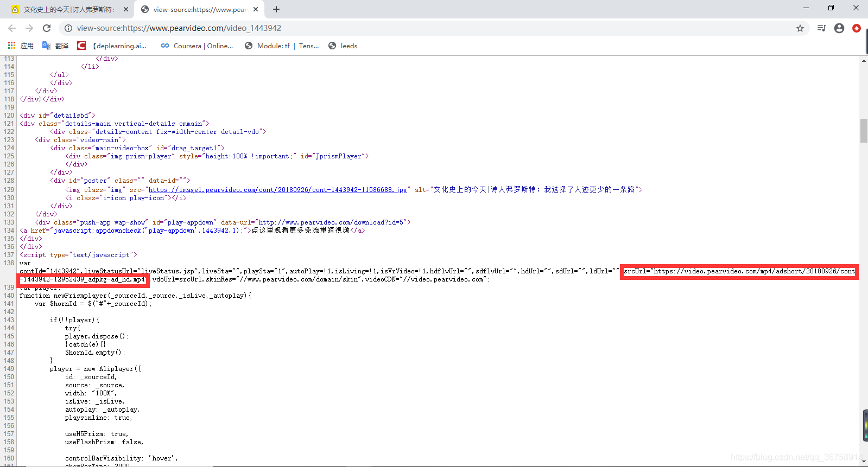Image resolution: width=868 pixels, height=467 pixels.
Task: Bookmark this page with the star icon
Action: point(800,28)
